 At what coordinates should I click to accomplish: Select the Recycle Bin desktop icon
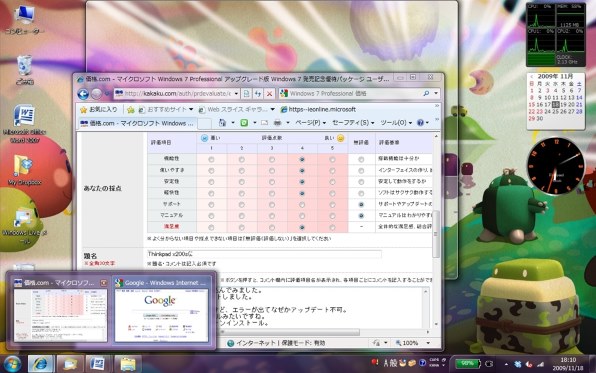pyautogui.click(x=24, y=70)
